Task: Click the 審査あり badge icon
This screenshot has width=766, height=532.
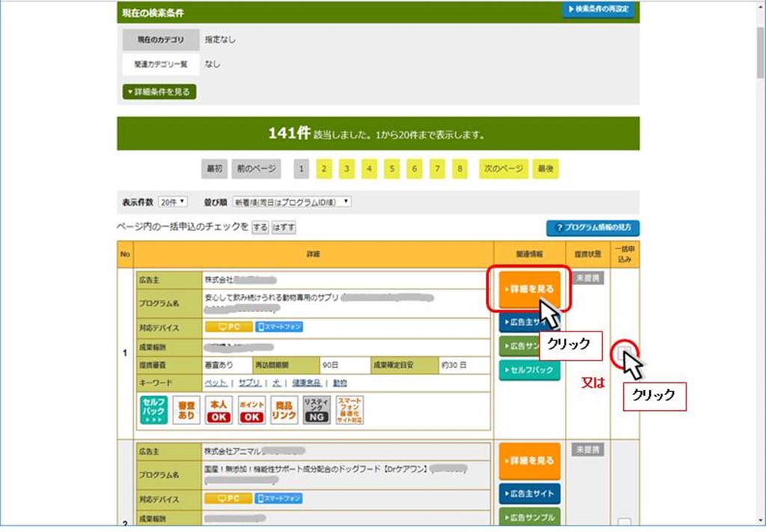Action: click(x=186, y=410)
